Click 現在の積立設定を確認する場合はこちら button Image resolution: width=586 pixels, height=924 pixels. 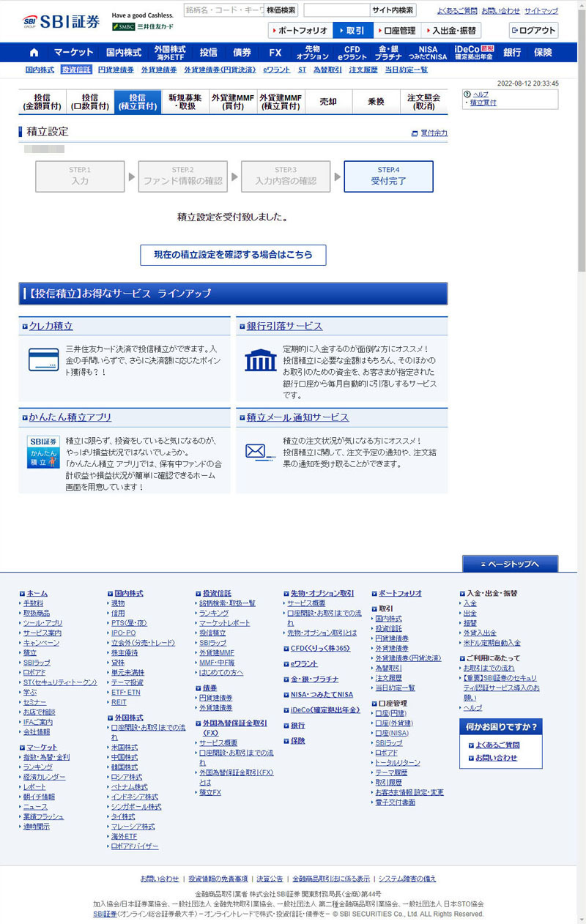tap(233, 255)
